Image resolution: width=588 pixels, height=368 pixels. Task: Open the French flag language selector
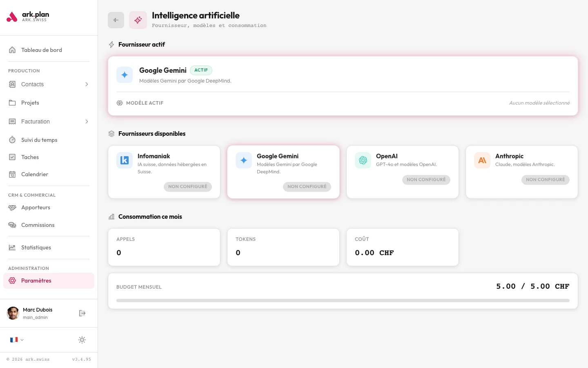pos(17,340)
